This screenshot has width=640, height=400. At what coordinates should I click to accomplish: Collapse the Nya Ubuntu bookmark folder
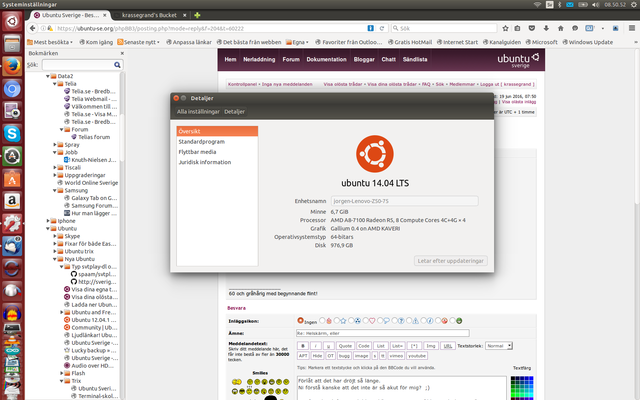pyautogui.click(x=55, y=259)
